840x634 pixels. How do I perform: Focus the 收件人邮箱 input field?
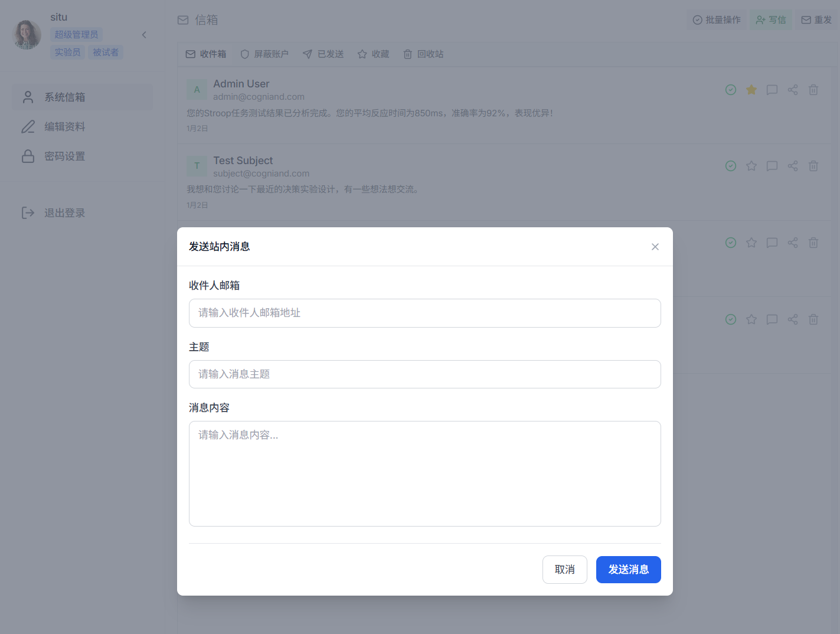click(424, 313)
